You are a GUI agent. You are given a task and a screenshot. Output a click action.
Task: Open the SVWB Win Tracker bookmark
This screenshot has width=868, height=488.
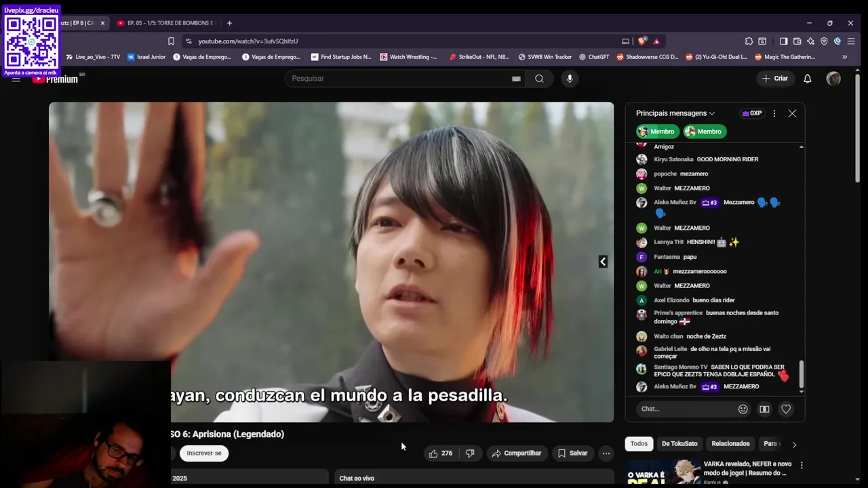[x=545, y=57]
